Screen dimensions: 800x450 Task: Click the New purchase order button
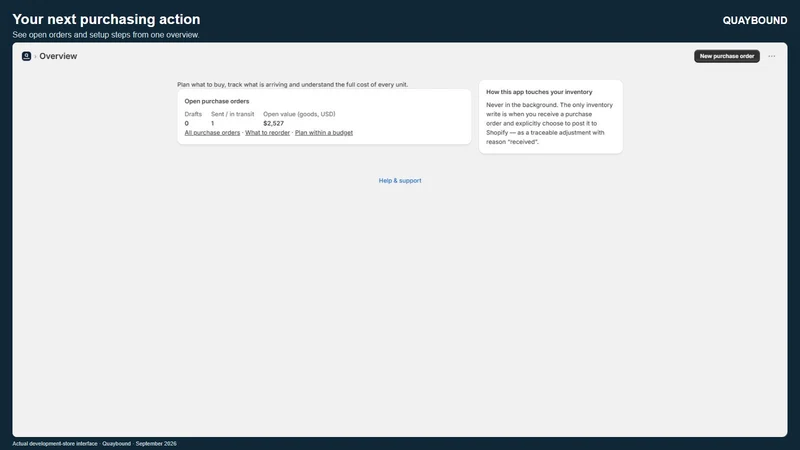point(727,56)
